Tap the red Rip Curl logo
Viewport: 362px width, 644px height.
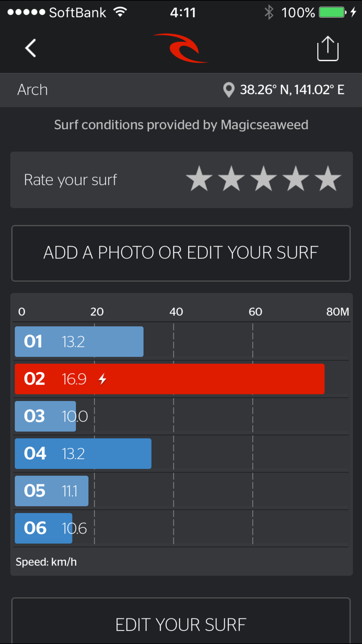click(181, 48)
